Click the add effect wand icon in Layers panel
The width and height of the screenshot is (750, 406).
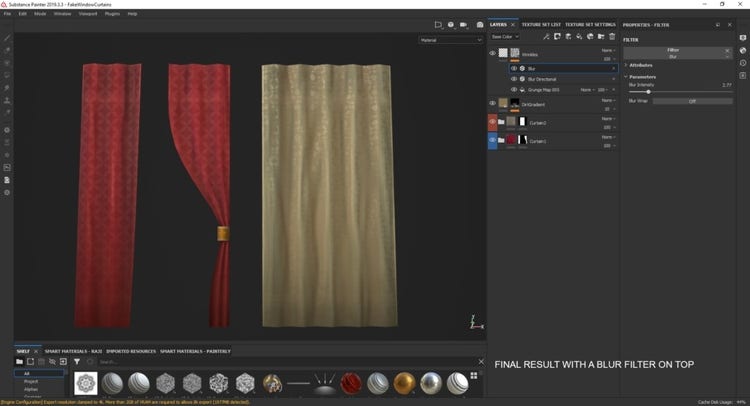coord(546,36)
